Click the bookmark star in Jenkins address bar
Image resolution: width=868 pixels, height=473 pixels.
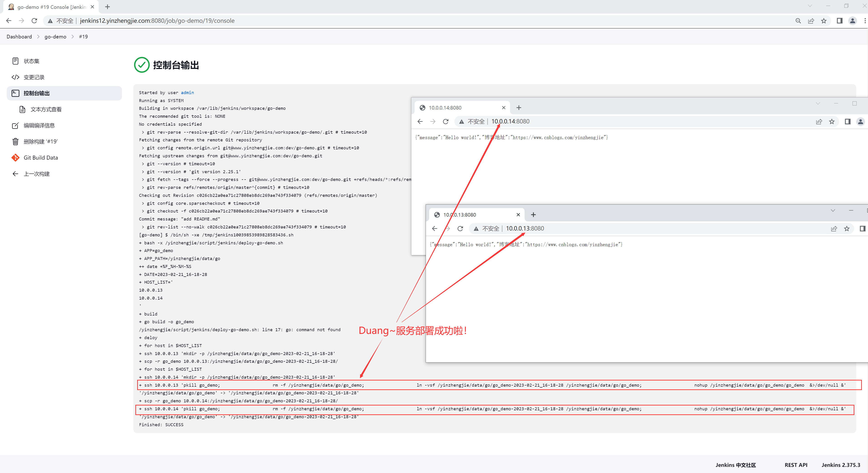824,20
